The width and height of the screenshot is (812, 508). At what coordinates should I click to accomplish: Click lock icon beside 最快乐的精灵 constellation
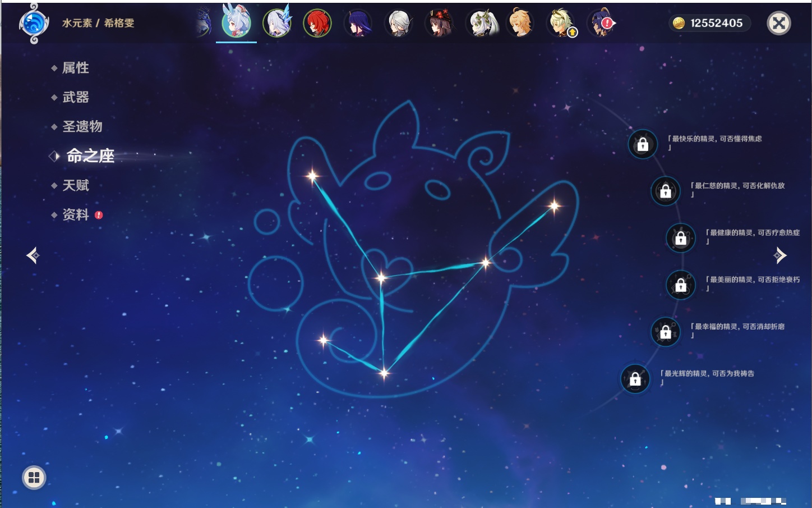(643, 144)
